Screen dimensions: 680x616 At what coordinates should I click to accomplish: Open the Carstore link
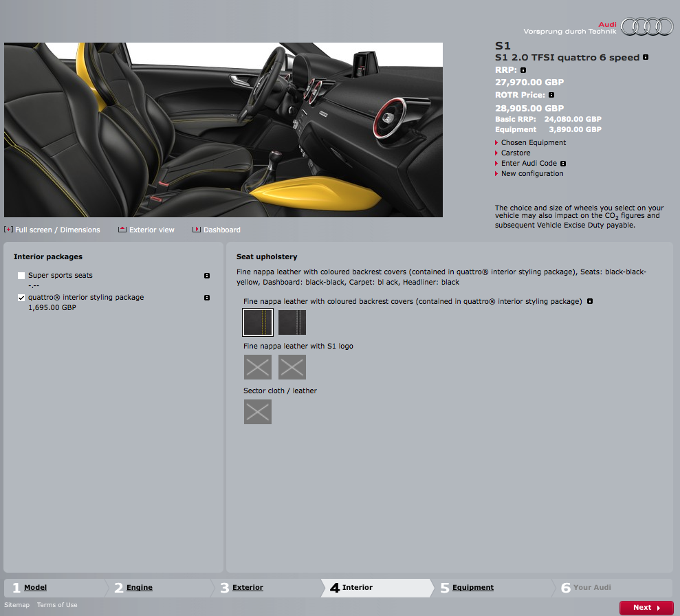click(515, 153)
